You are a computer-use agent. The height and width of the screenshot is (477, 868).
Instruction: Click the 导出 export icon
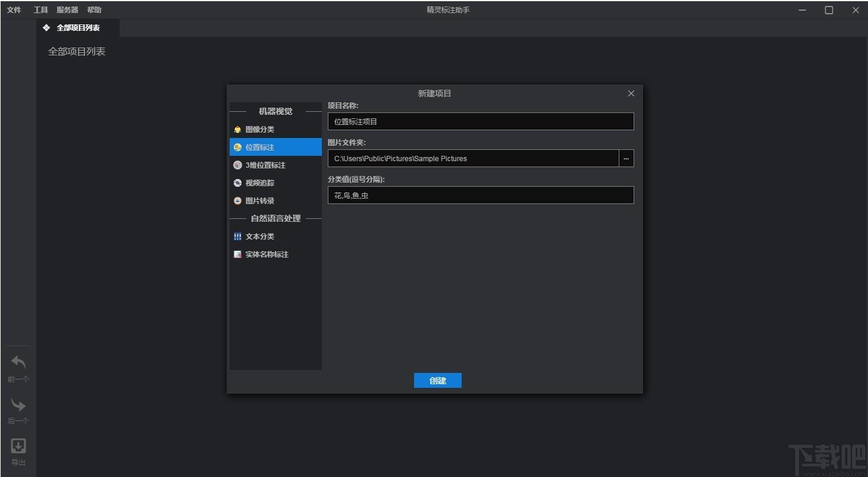[x=18, y=446]
